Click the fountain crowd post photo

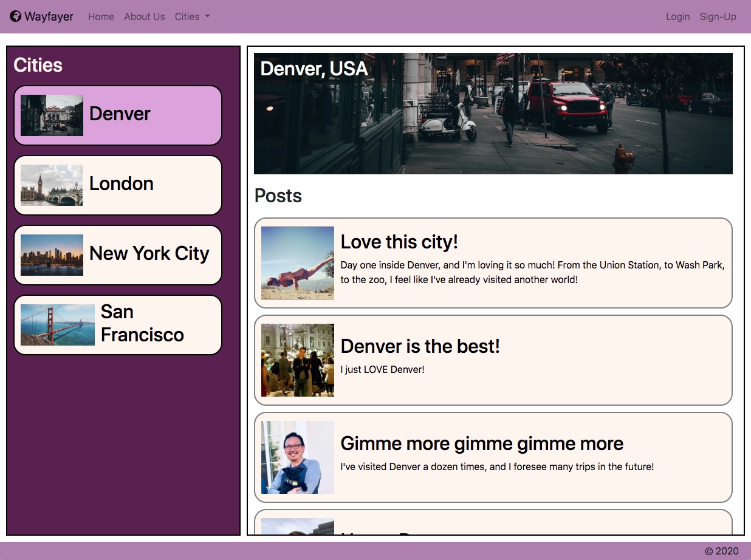pyautogui.click(x=298, y=360)
